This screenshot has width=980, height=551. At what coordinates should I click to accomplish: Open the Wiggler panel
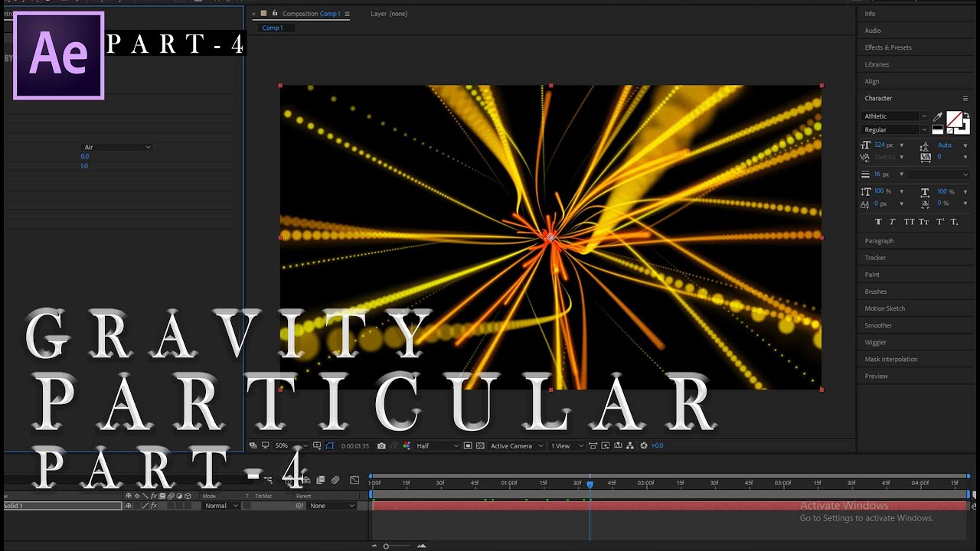[875, 342]
